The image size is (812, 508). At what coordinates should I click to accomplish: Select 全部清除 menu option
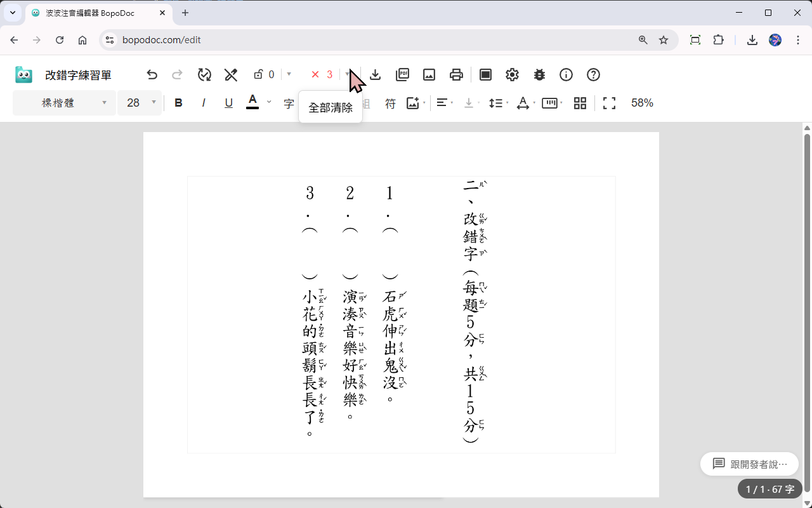click(x=331, y=108)
